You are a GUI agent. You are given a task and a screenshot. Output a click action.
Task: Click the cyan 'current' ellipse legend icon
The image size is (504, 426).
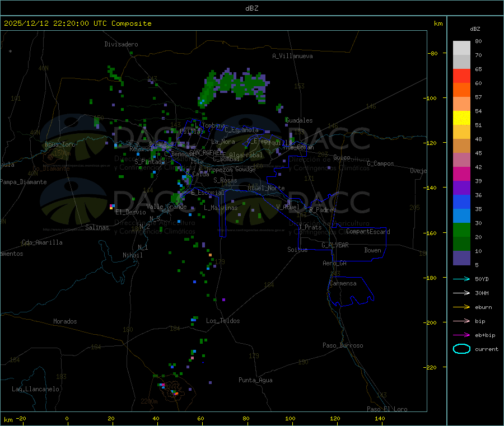pyautogui.click(x=461, y=349)
